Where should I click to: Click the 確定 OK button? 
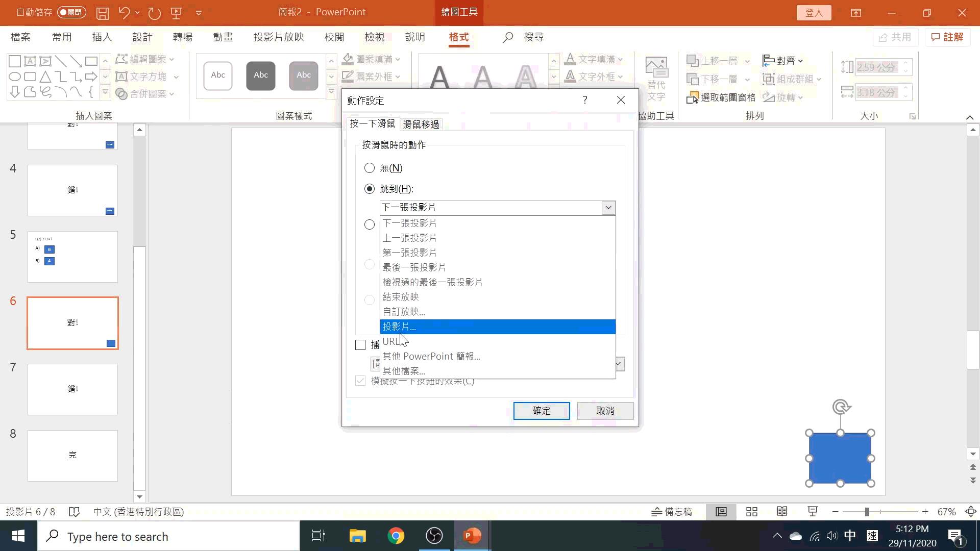coord(541,411)
